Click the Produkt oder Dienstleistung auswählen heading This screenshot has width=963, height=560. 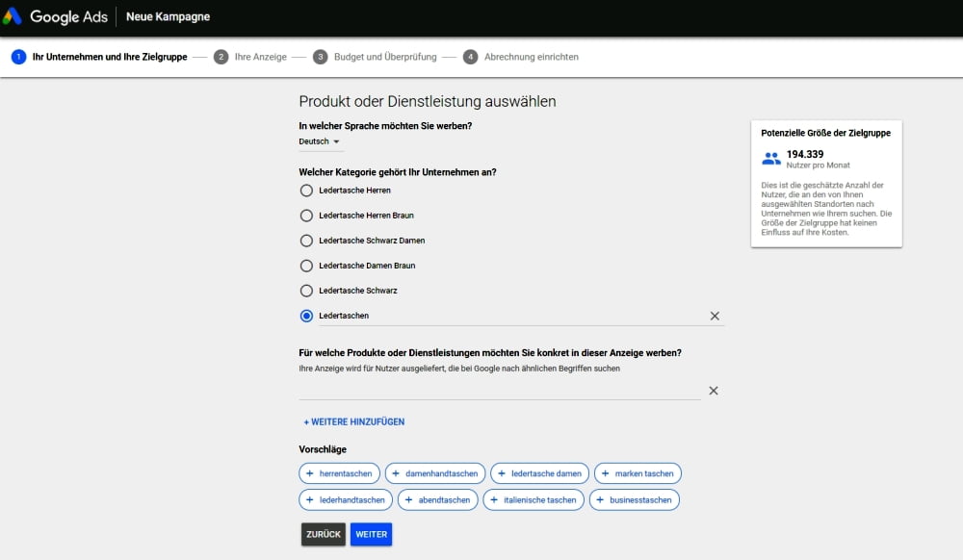[x=428, y=102]
